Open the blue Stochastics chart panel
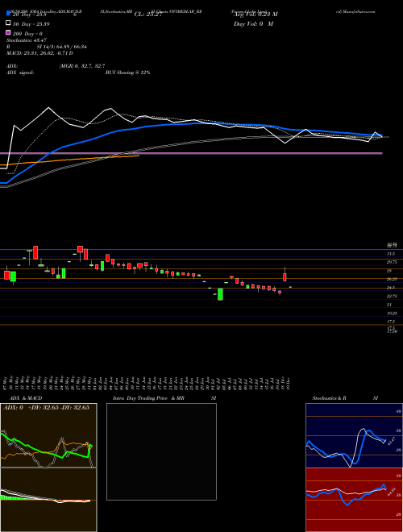The width and height of the screenshot is (403, 532). [x=354, y=435]
